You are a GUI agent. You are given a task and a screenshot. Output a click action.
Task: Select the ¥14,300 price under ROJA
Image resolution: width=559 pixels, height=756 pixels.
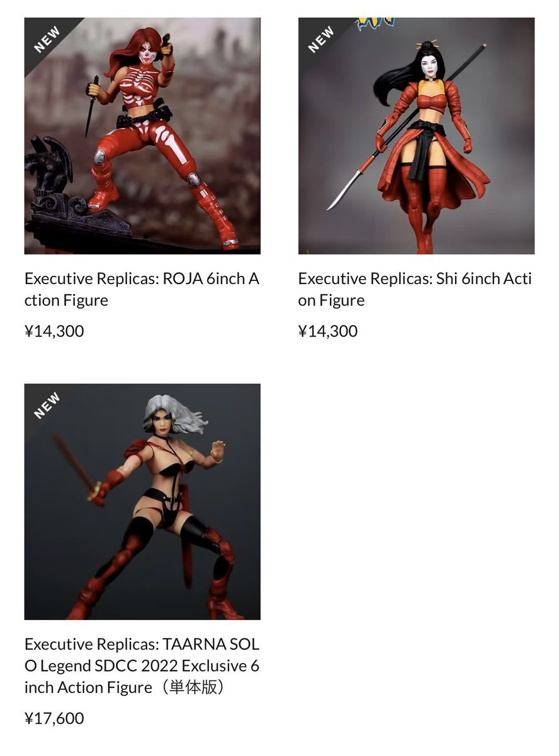coord(54,331)
